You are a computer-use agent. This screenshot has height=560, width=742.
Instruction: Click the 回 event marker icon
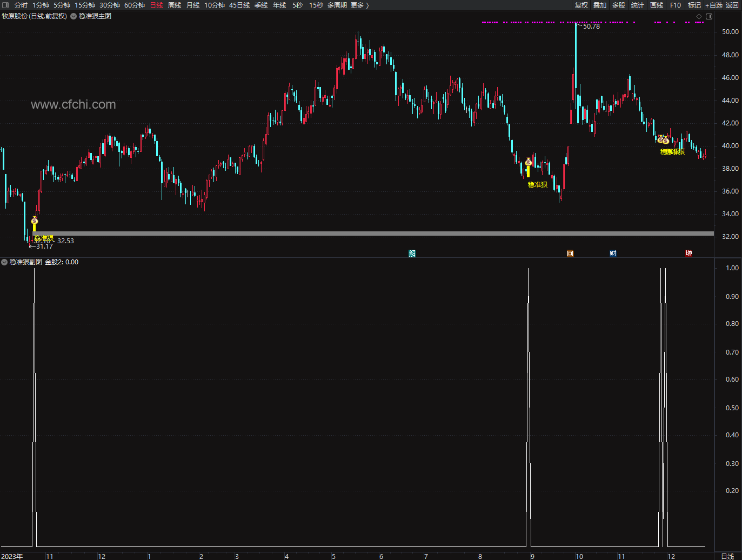pyautogui.click(x=570, y=254)
